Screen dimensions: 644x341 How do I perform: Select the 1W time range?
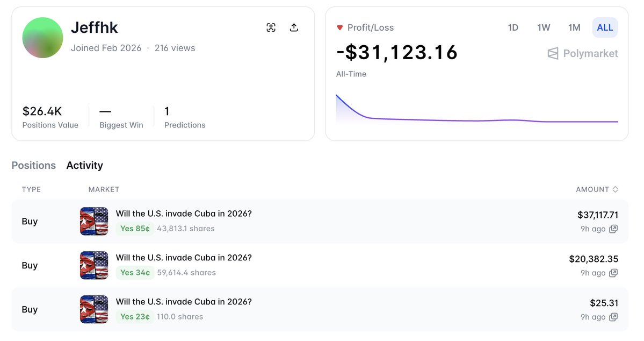pyautogui.click(x=544, y=27)
